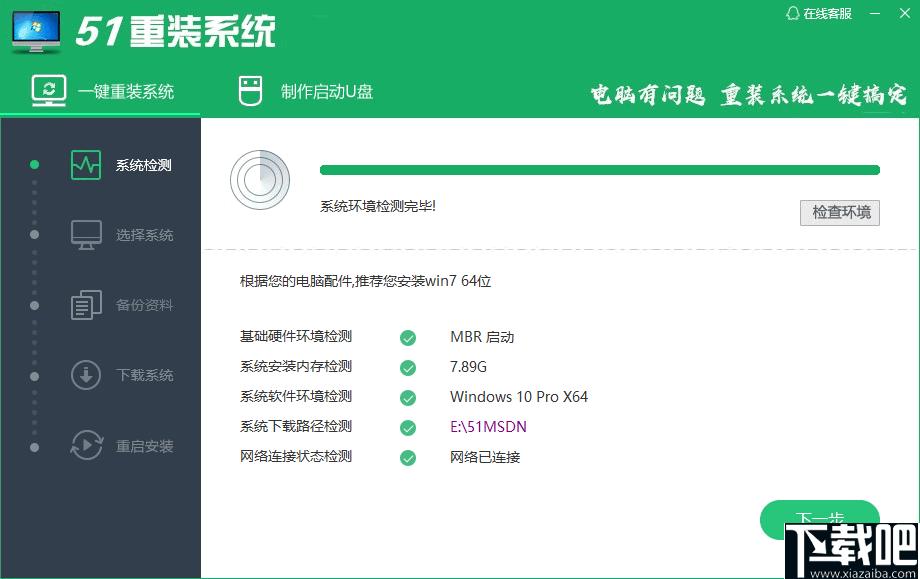The width and height of the screenshot is (920, 579).
Task: Click the 检查环境 button
Action: tap(840, 212)
